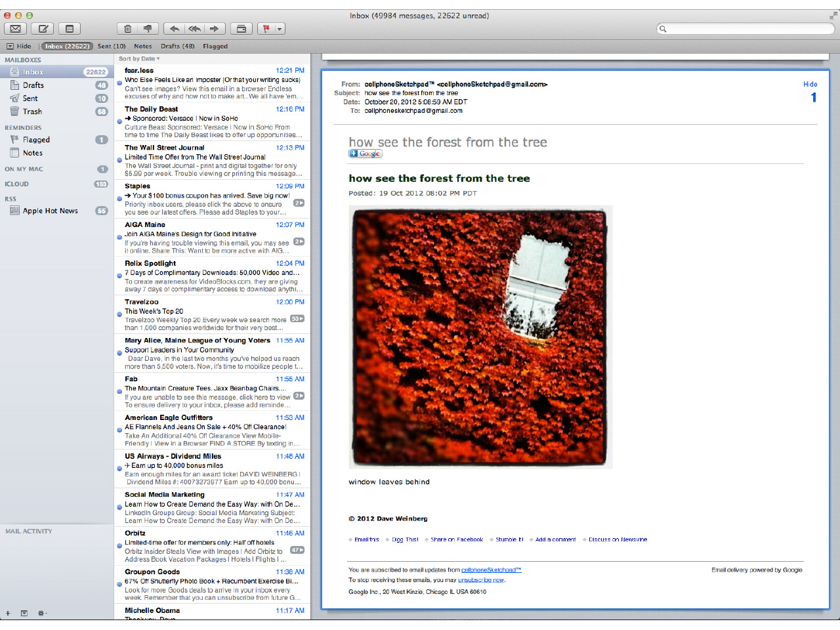Forward the message with right arrow

(x=214, y=28)
